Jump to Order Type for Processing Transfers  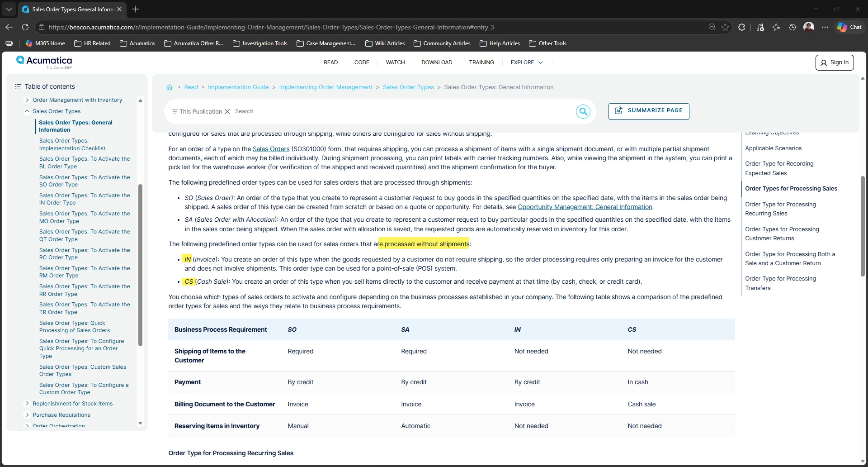pyautogui.click(x=780, y=283)
